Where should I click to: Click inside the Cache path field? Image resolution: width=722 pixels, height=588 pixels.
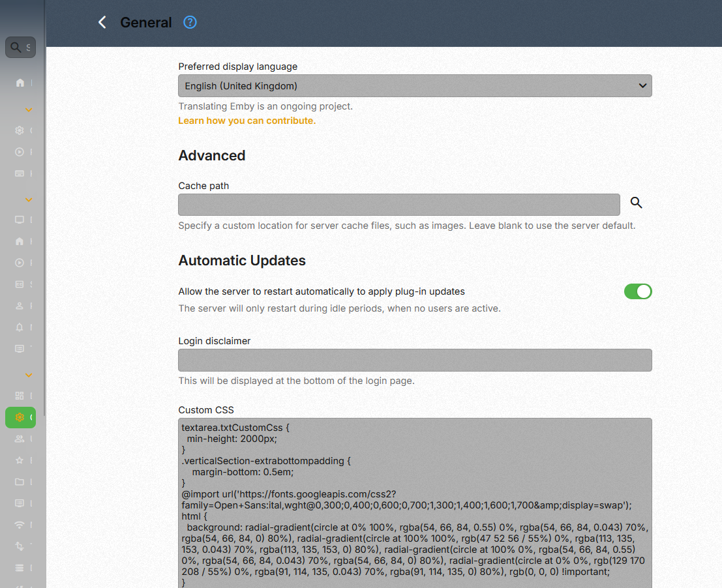[399, 204]
